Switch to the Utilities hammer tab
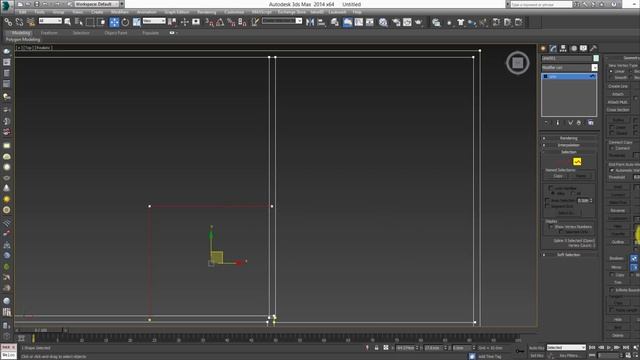Viewport: 640px width, 360px height. point(593,48)
